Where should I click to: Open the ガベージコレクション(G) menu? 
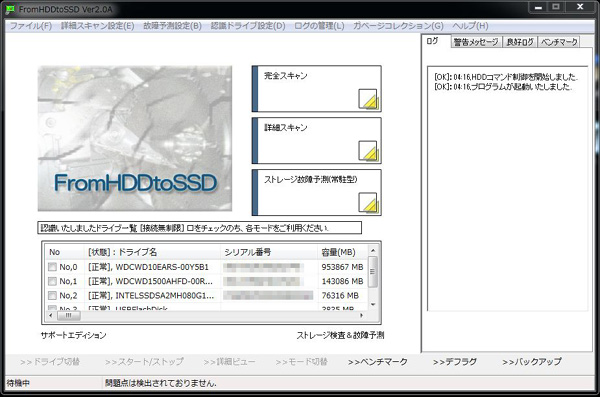(x=398, y=26)
